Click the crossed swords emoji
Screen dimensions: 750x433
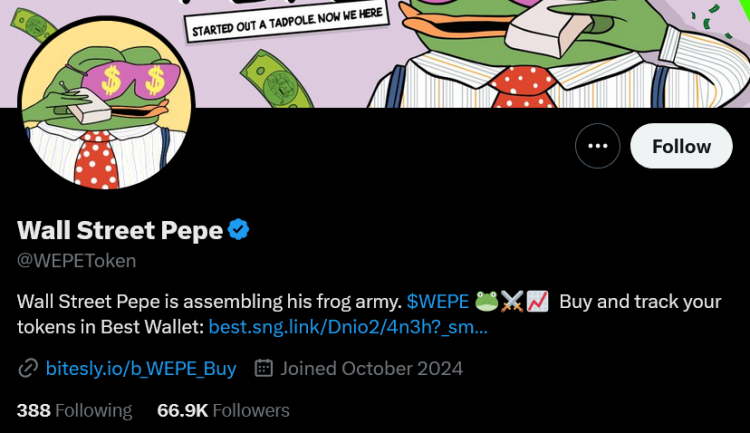(x=512, y=301)
